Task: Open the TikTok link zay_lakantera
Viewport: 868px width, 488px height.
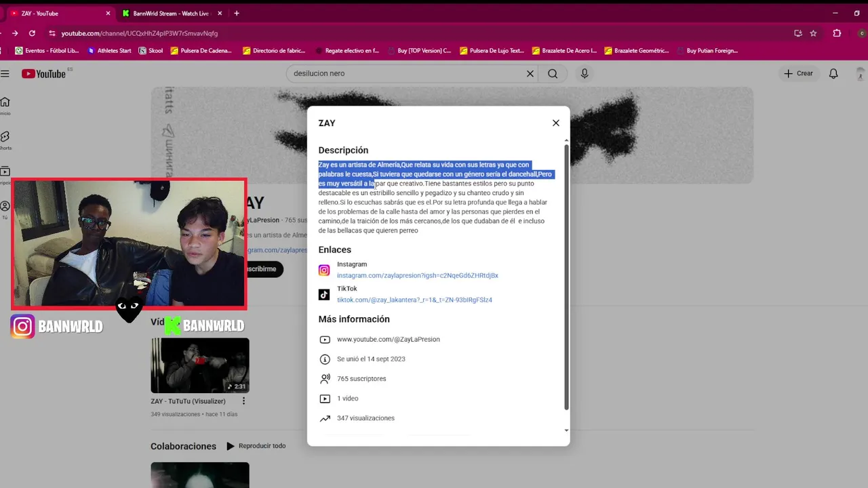Action: click(x=414, y=300)
